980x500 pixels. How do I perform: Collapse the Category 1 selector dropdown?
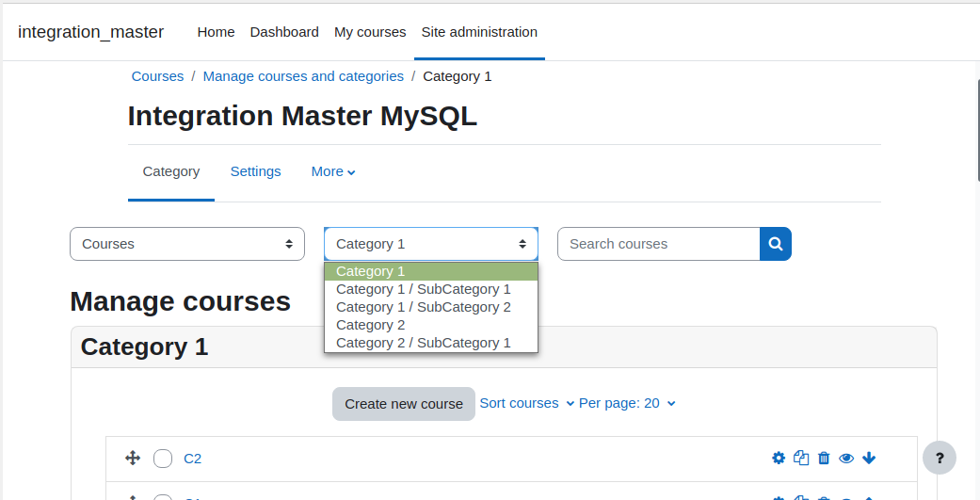tap(430, 244)
